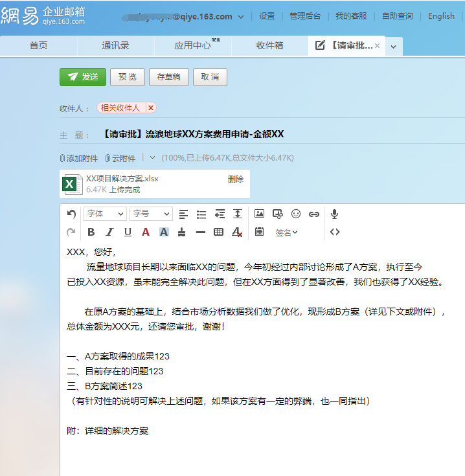Open the 签名 signature dropdown

pos(286,232)
